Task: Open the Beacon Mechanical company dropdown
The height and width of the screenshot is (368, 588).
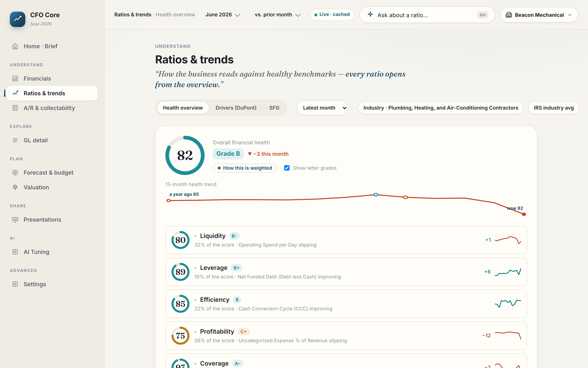Action: tap(539, 15)
